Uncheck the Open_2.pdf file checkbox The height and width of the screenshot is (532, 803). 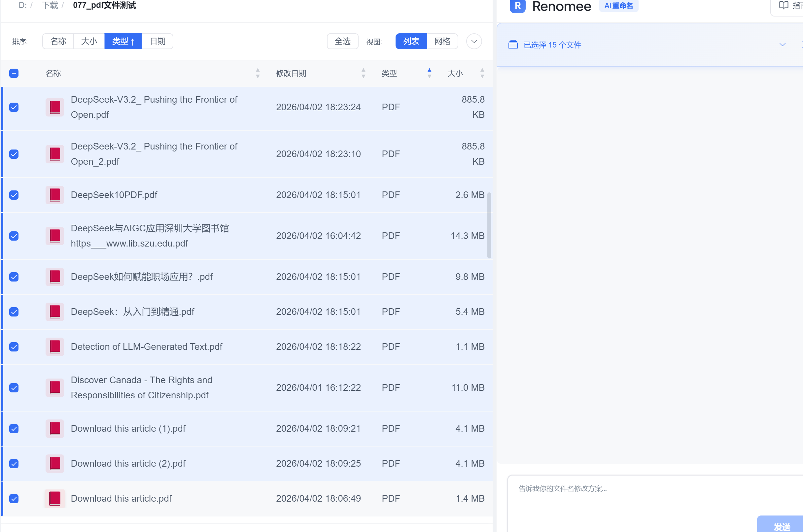point(14,154)
